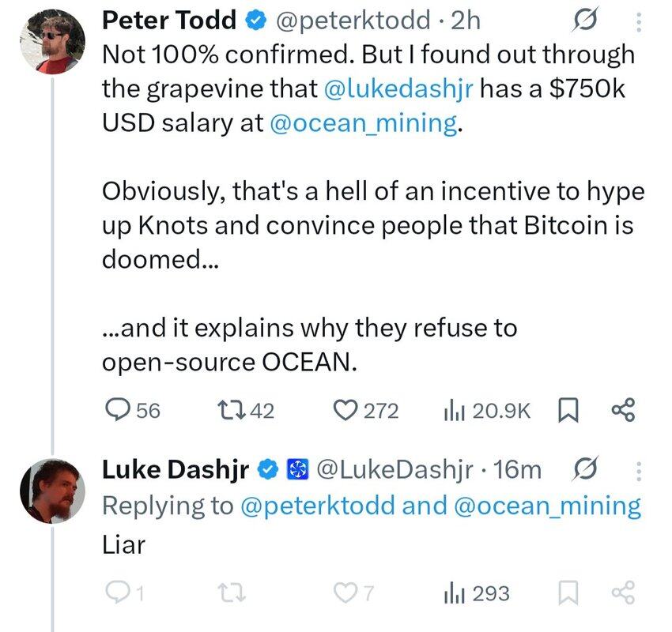
Task: Retweet Luke Dashjr's Liar reply
Action: coord(232,593)
